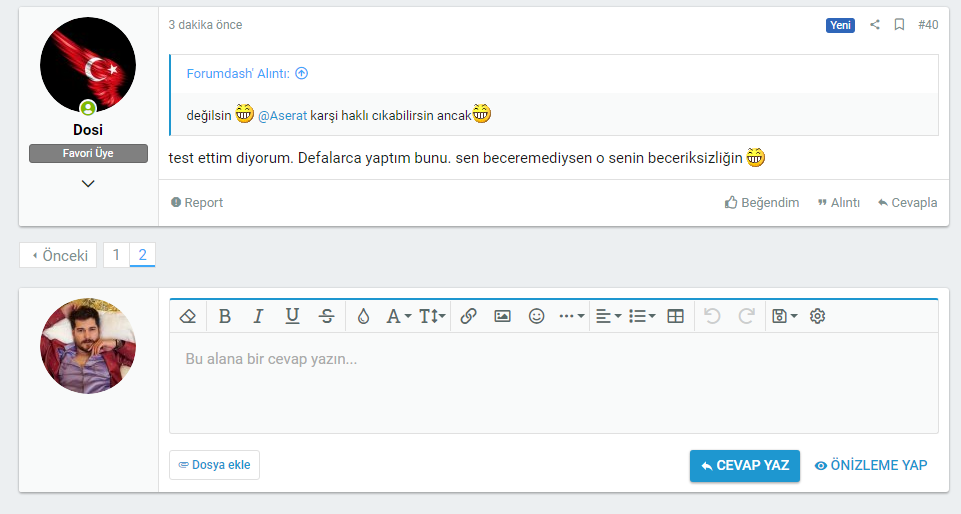Click the eraser remove-formatting icon

coord(187,316)
